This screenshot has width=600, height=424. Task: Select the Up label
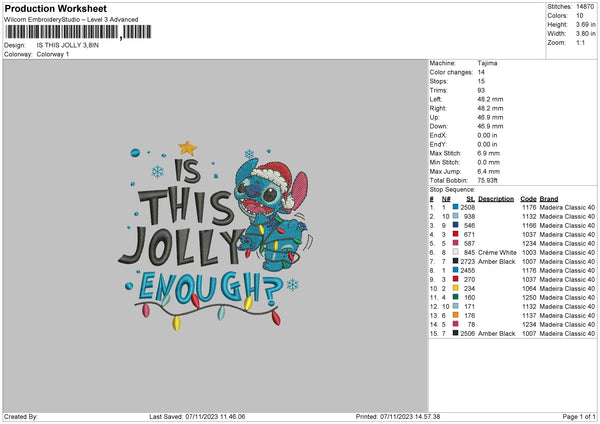pyautogui.click(x=434, y=117)
